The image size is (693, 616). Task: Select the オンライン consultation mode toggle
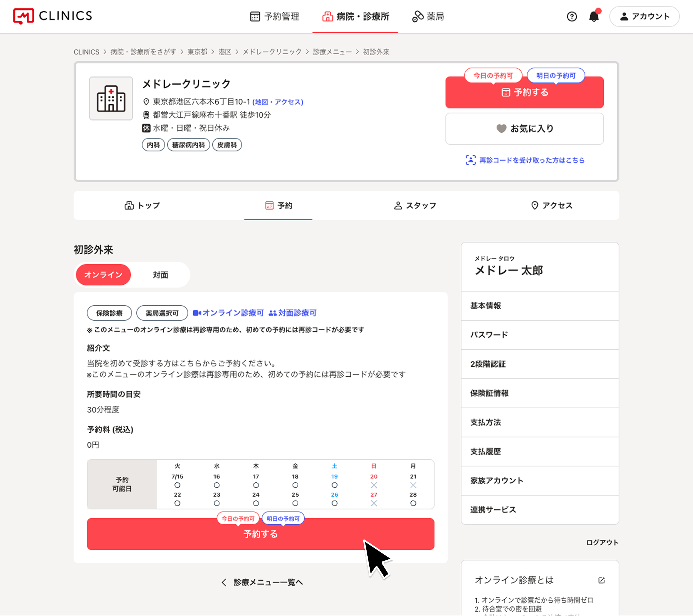[x=103, y=275]
